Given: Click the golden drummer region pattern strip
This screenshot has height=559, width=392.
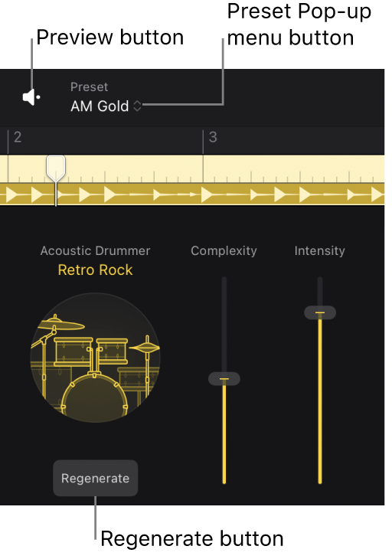Looking at the screenshot, I should click(192, 195).
